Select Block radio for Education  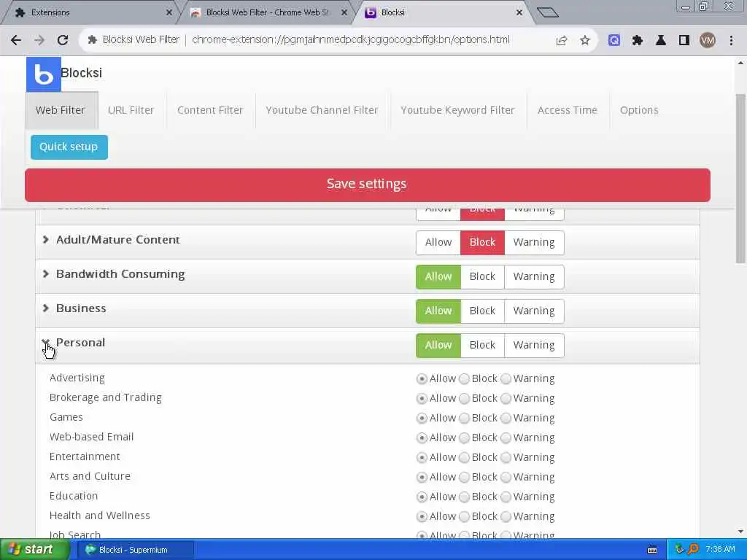pos(464,497)
